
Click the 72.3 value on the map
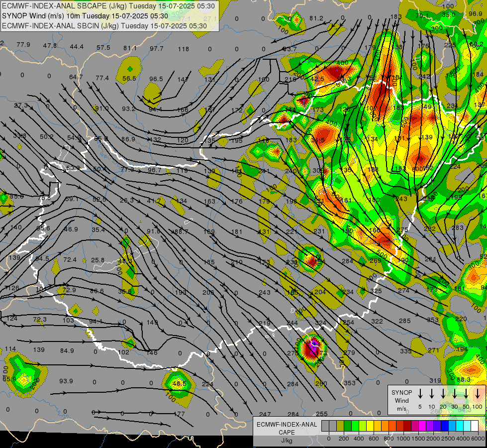(x=40, y=319)
